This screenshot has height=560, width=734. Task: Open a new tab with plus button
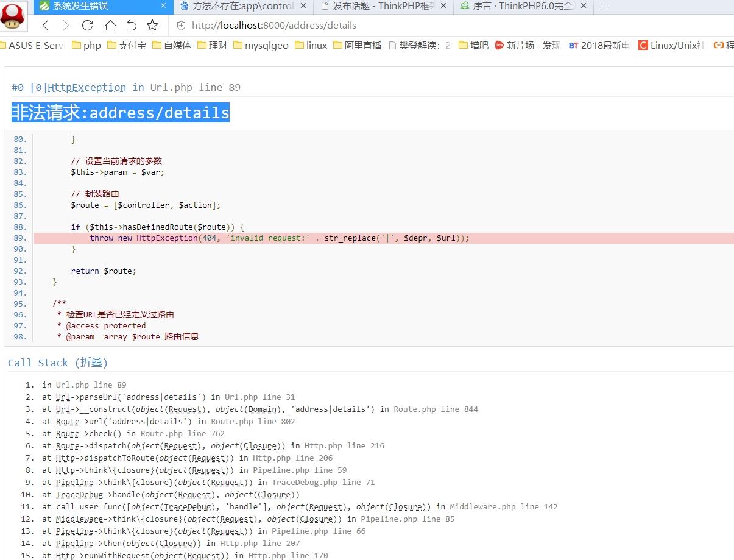coord(604,6)
